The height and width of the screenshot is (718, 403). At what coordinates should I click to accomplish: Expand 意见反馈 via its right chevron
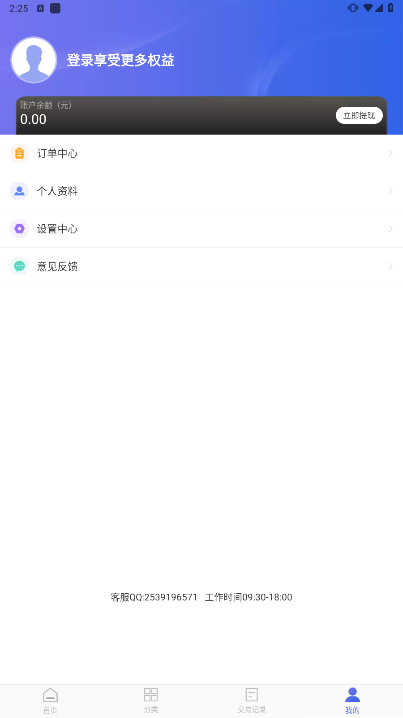(x=391, y=266)
